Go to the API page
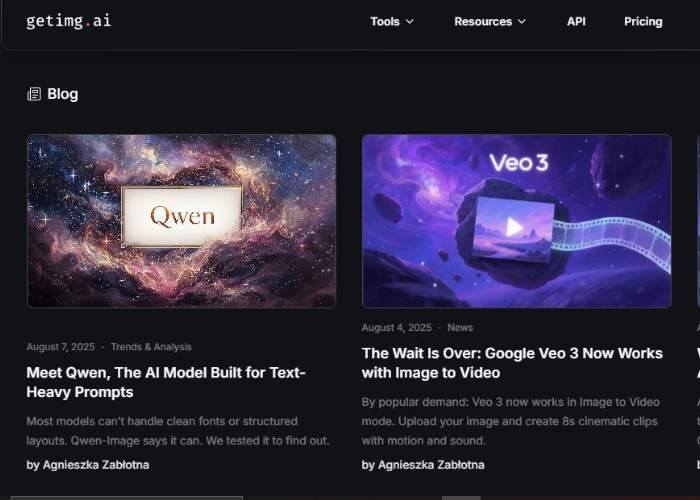Viewport: 700px width, 500px height. [x=576, y=21]
